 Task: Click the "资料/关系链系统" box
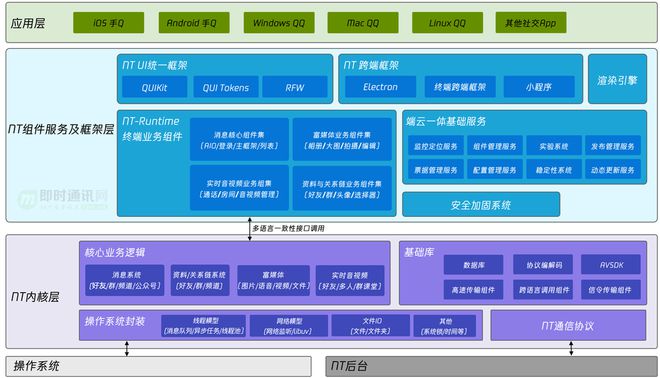[x=200, y=280]
